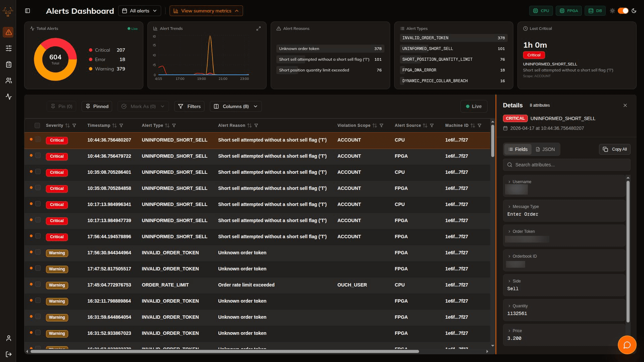Screen dimensions: 644x362
Task: Click the logout icon in sidebar
Action: (8, 354)
